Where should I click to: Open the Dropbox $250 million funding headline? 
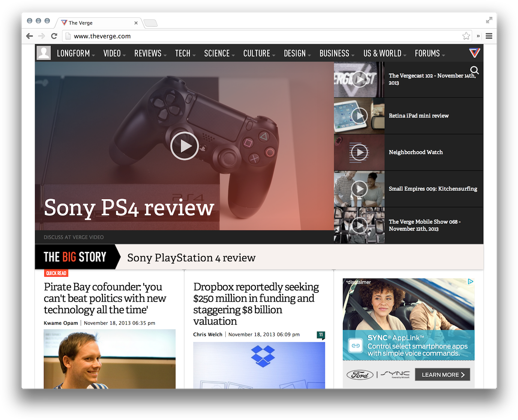(256, 304)
